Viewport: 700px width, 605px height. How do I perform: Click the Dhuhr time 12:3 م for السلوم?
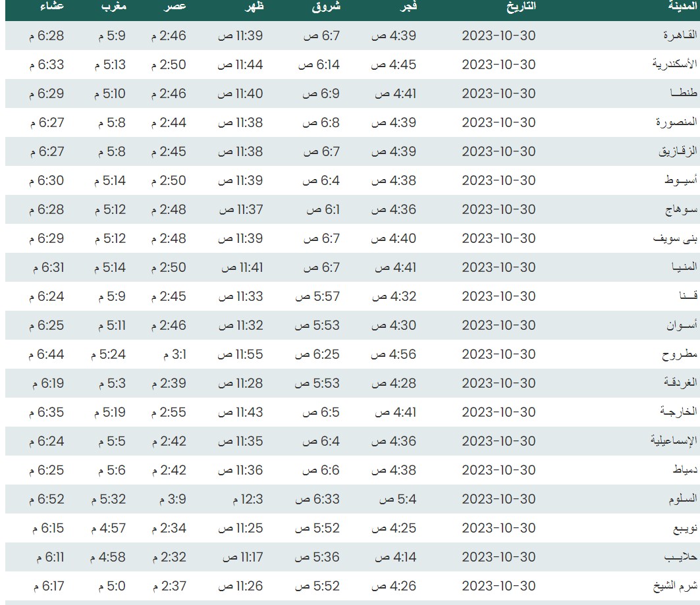pos(241,499)
